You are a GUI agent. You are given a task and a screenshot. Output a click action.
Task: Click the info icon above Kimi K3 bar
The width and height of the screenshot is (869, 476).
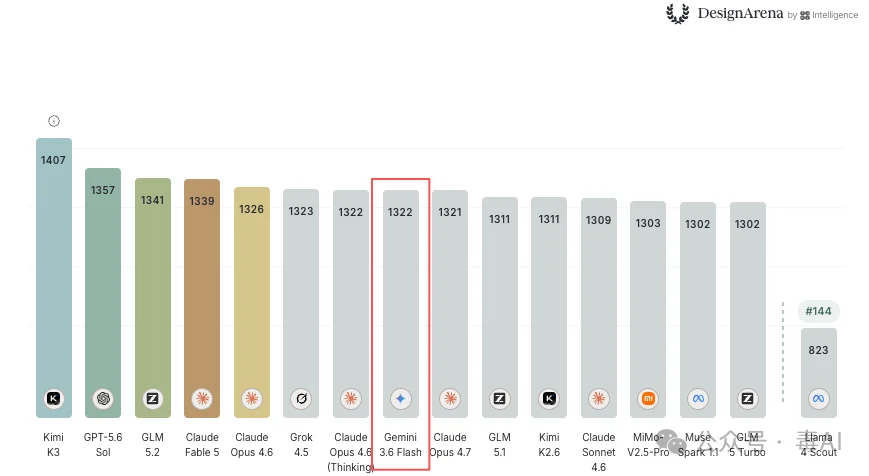[x=54, y=121]
